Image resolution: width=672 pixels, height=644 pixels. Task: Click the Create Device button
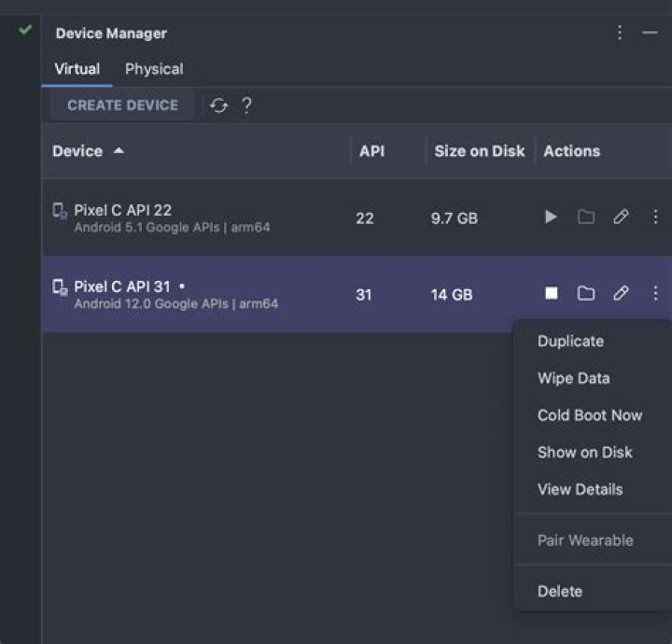point(122,105)
